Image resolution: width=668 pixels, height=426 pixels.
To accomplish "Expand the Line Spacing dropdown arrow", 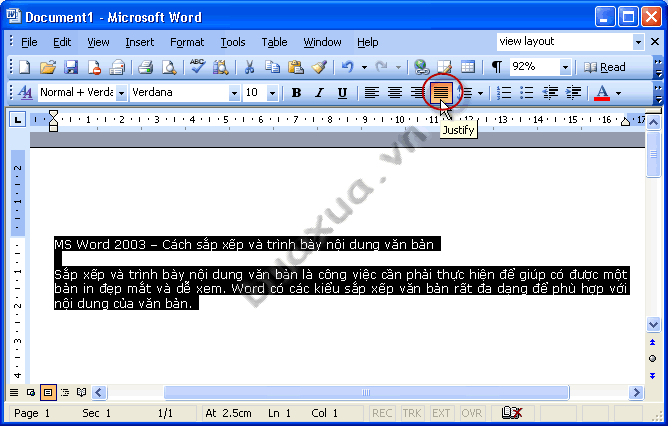I will [481, 92].
